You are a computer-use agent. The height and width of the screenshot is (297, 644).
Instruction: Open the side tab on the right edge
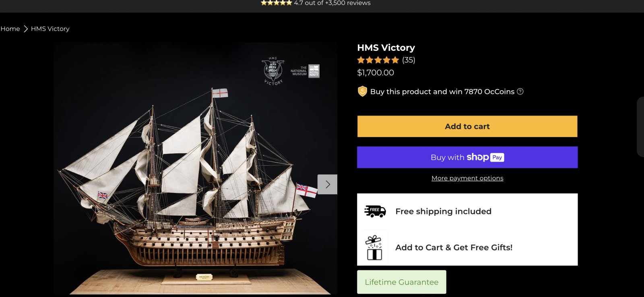point(640,127)
